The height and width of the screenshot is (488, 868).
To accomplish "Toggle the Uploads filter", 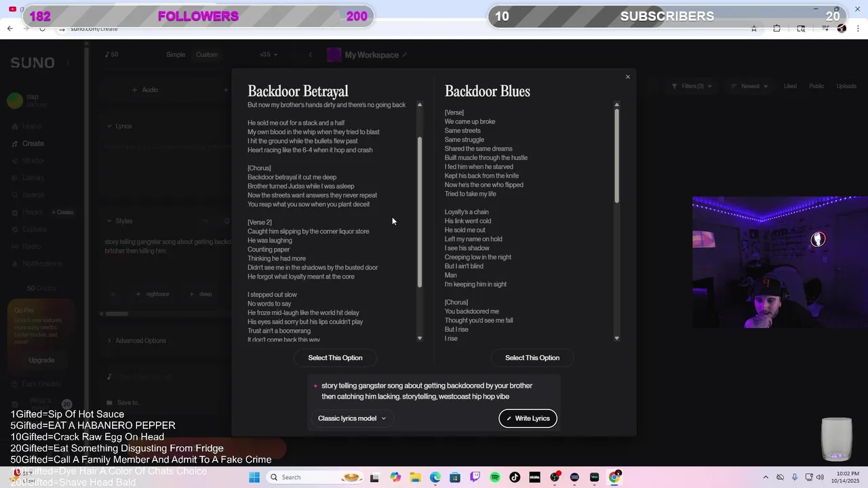I will (846, 86).
